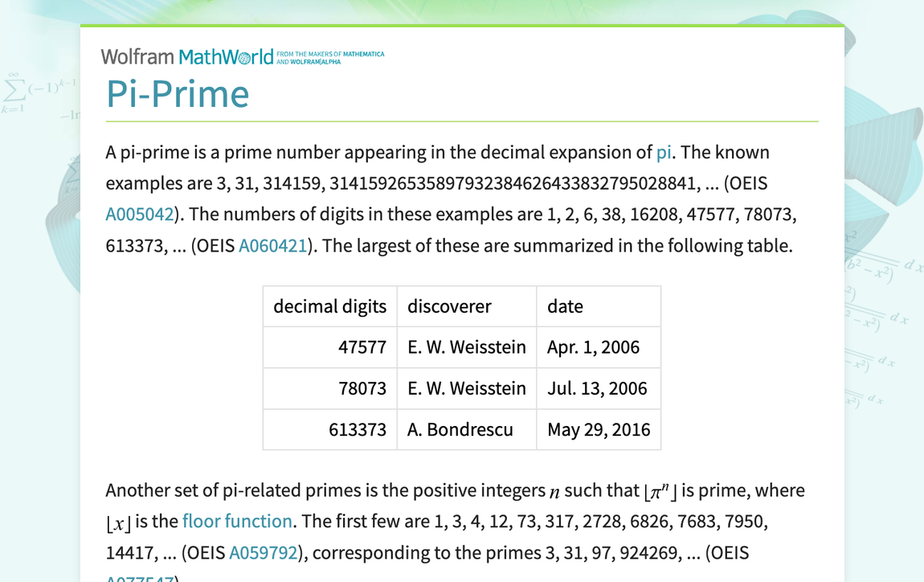Click the Pi-Prime page title
This screenshot has width=924, height=582.
point(178,95)
